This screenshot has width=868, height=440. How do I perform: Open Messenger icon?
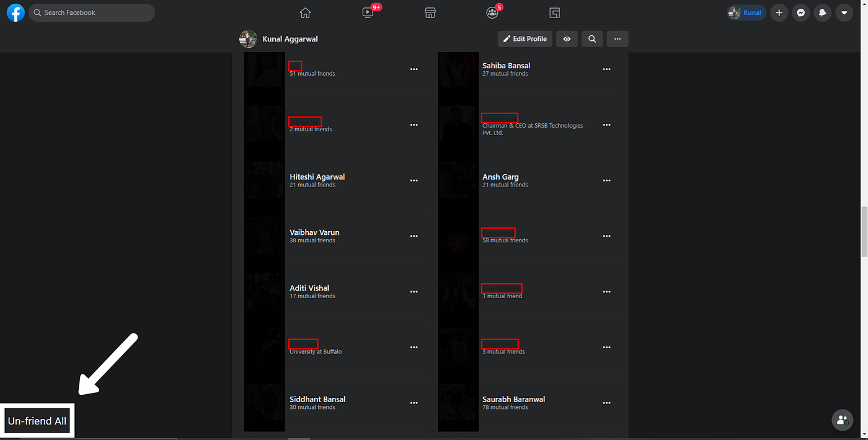pos(801,12)
